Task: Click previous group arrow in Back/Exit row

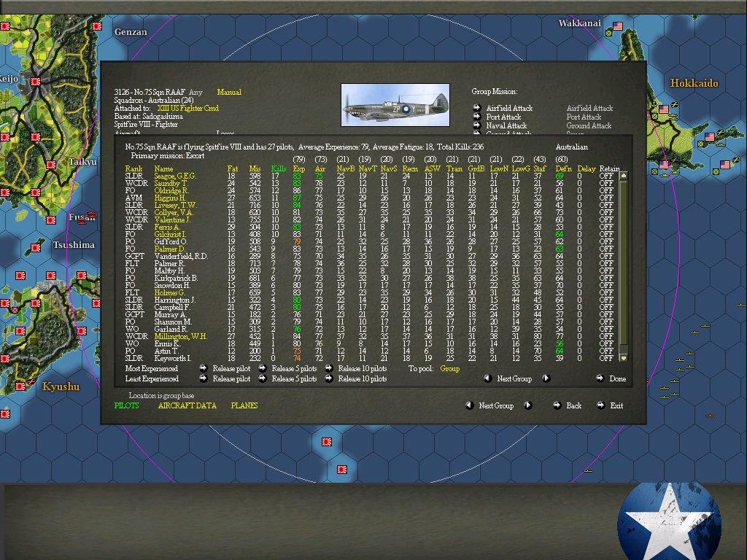Action: click(x=469, y=405)
